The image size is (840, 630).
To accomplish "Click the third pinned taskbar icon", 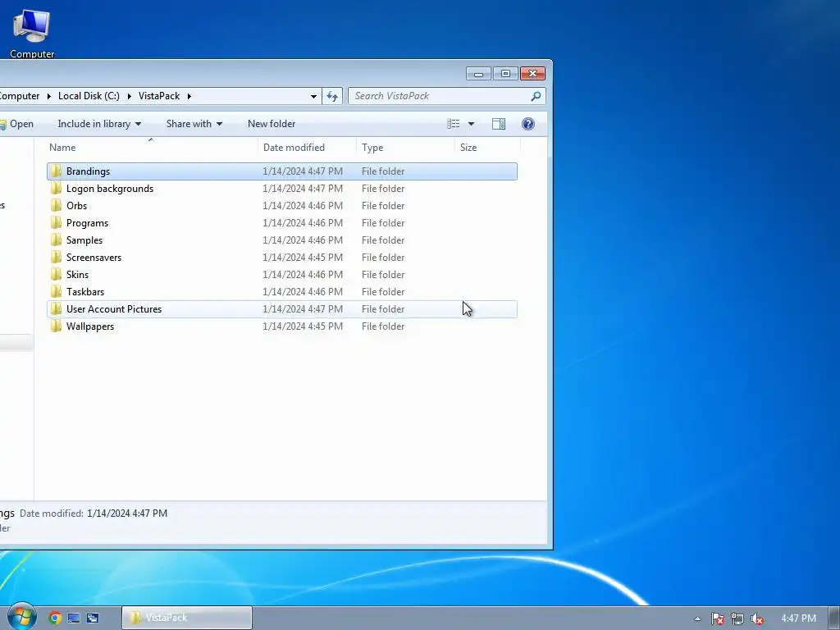I will click(x=93, y=618).
